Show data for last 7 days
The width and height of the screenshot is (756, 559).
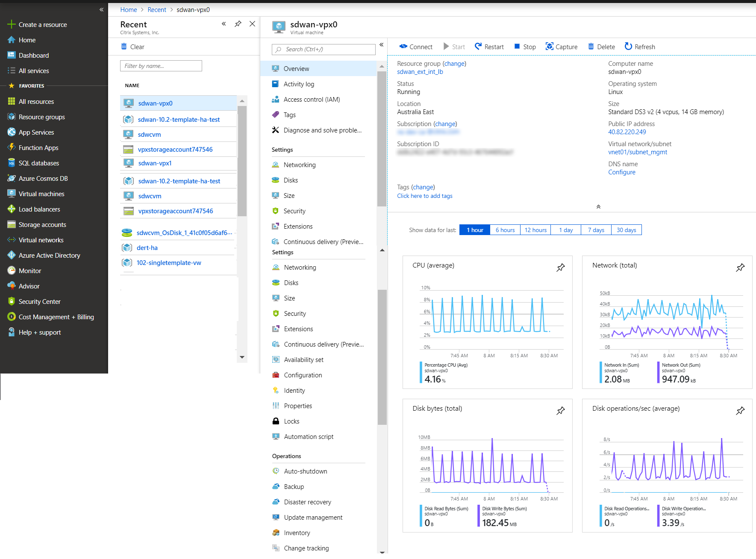[596, 230]
